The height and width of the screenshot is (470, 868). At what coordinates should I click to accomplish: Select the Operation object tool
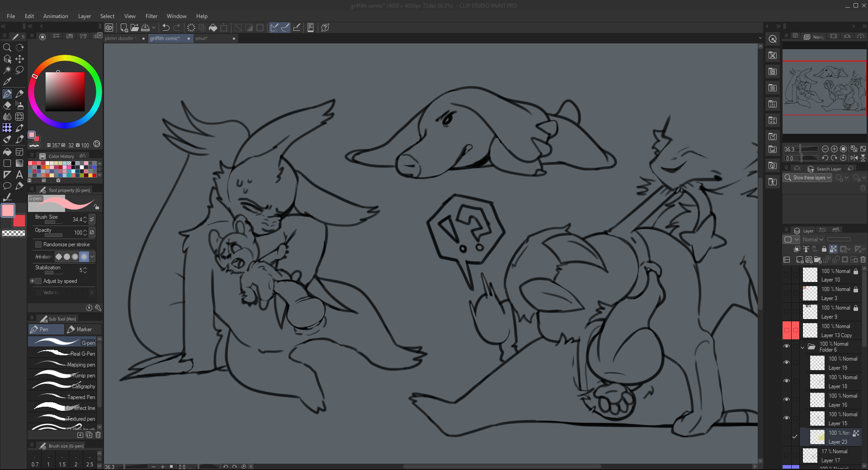click(7, 59)
